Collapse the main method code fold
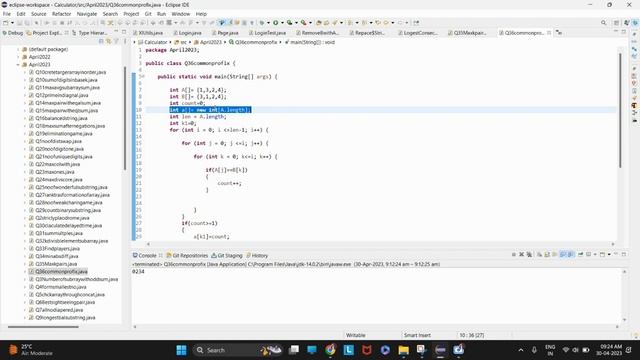 [x=142, y=76]
